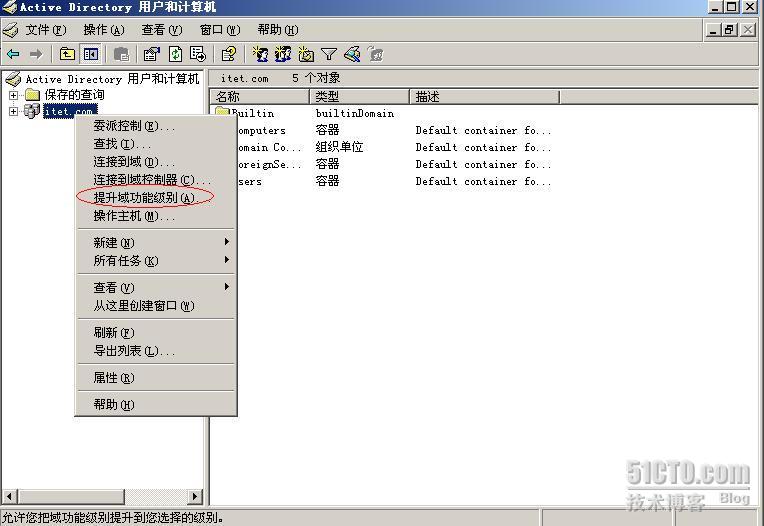Choose 提升域功能级别 from the context menu
This screenshot has width=764, height=526.
pos(156,197)
